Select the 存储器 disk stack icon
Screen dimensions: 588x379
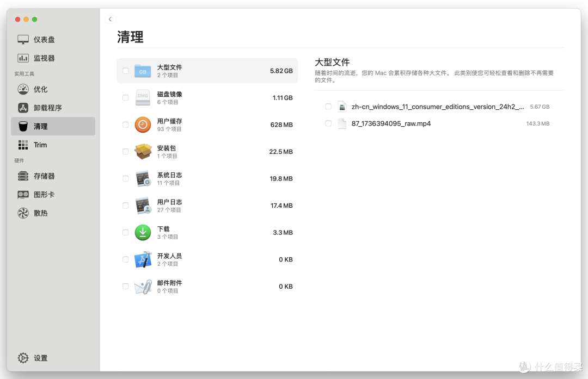[23, 176]
